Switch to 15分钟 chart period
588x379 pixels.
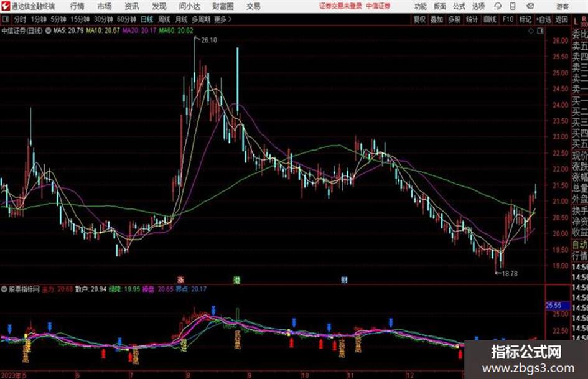pos(80,19)
